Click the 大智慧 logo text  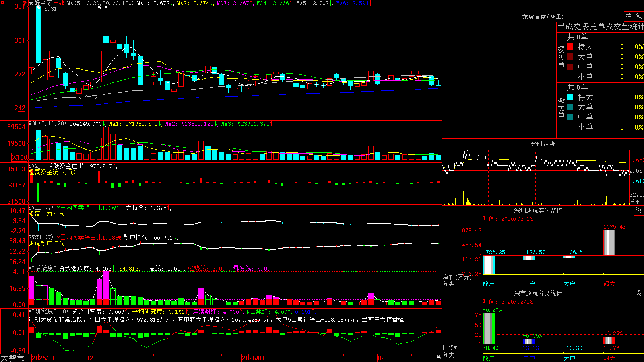13,358
